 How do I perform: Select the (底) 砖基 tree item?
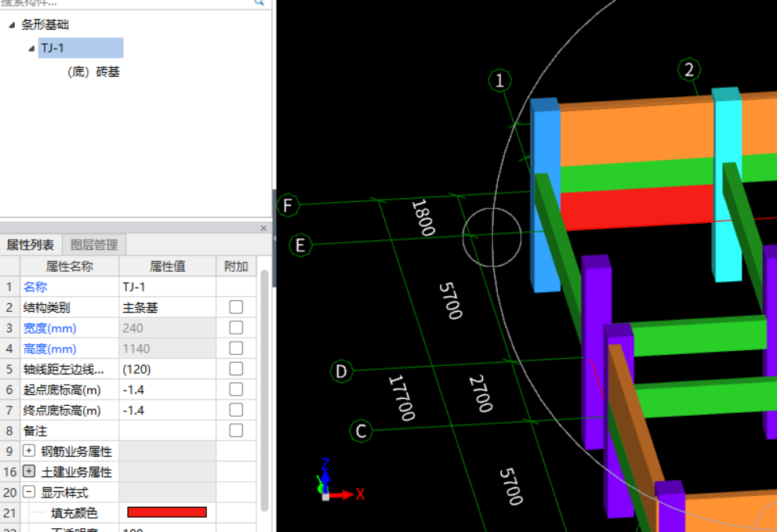(93, 72)
